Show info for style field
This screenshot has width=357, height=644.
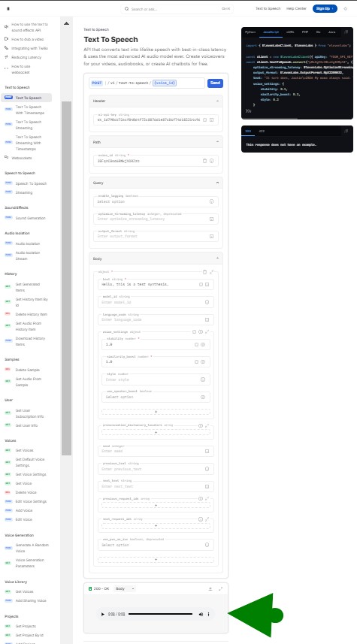202,379
